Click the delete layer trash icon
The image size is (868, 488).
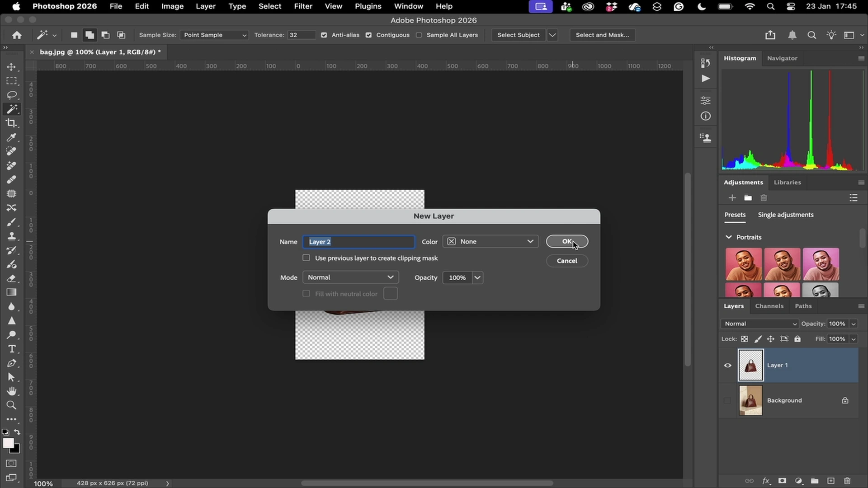[x=847, y=481]
